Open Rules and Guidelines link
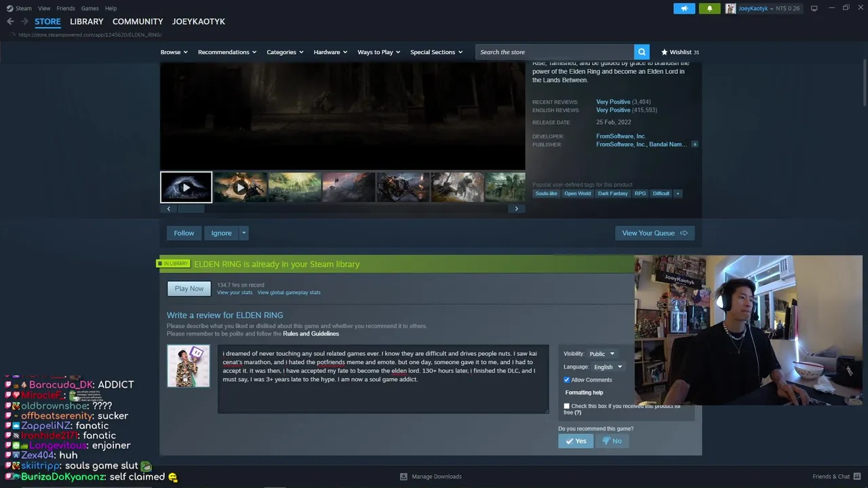This screenshot has width=868, height=488. coord(311,333)
